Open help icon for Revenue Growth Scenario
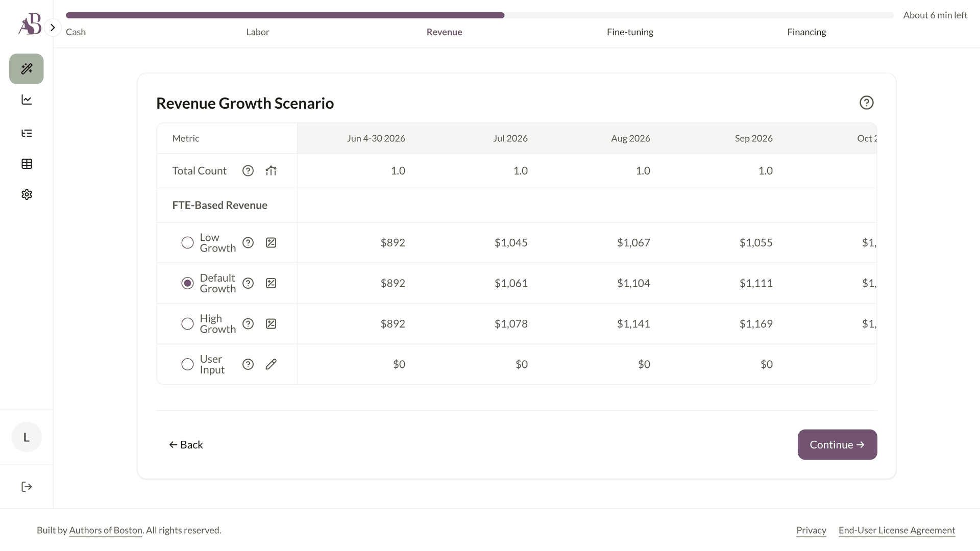This screenshot has width=980, height=551. click(866, 103)
